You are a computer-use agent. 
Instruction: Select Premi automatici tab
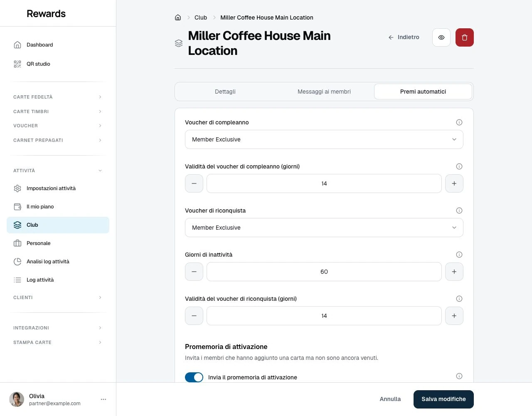pos(423,92)
